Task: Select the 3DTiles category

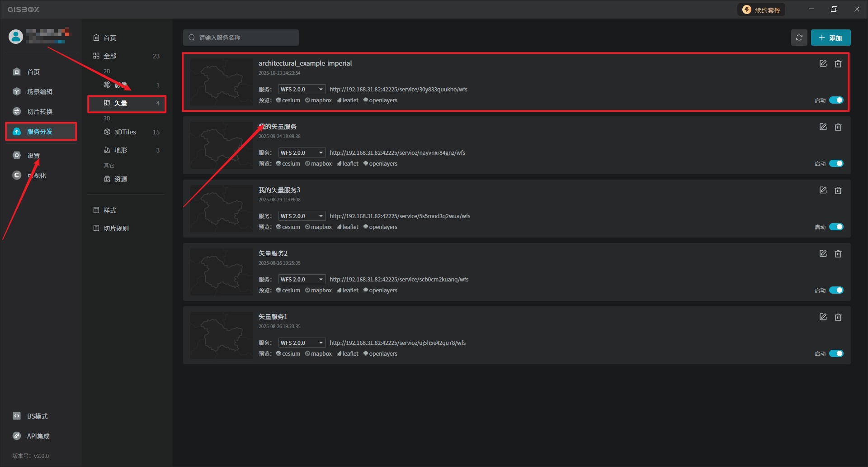Action: (125, 132)
